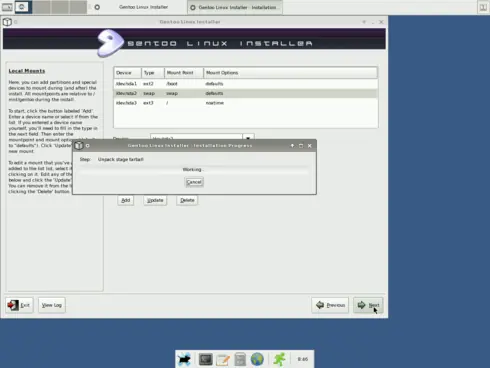This screenshot has height=368, width=490.
Task: Click the show desktop icon in top panel
Action: (x=7, y=7)
